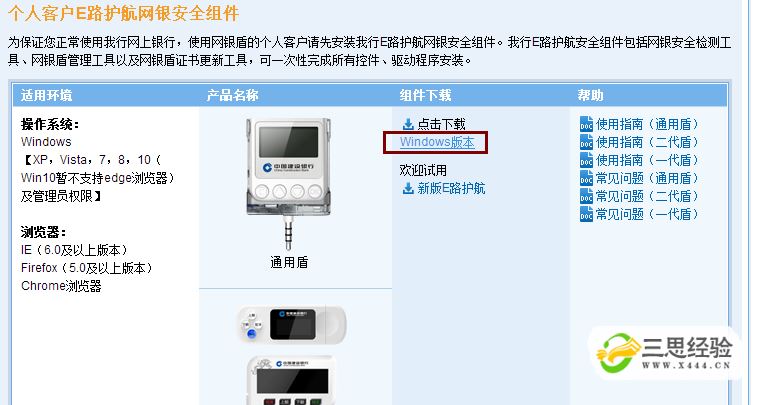Click the doc icon for 使用指南（通用盾）

tap(586, 124)
